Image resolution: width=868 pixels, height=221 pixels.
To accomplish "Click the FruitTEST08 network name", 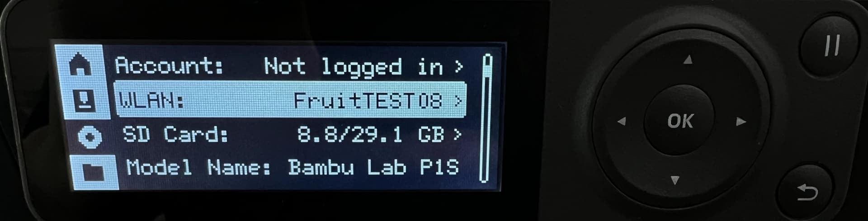I will (x=368, y=100).
